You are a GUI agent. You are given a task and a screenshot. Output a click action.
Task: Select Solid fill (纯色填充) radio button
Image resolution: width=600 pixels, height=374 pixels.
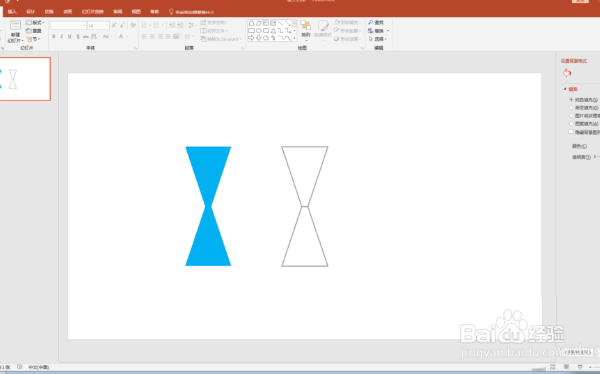(x=571, y=100)
